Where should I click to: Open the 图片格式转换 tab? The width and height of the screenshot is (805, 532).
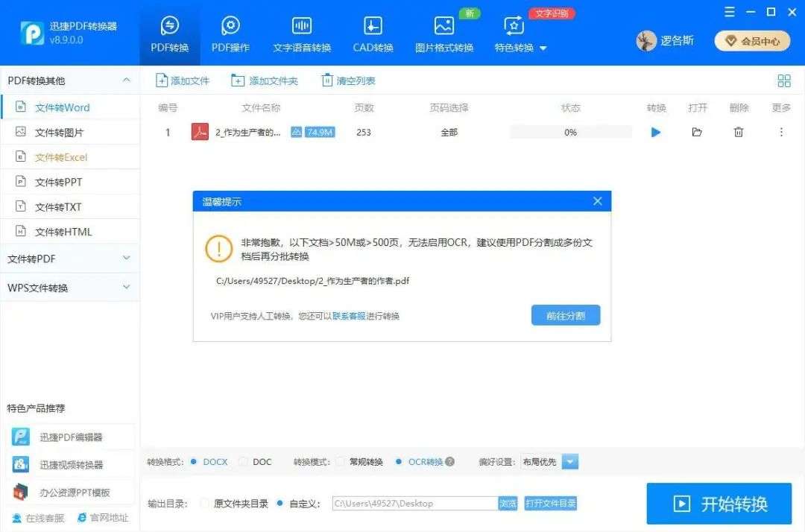tap(444, 34)
